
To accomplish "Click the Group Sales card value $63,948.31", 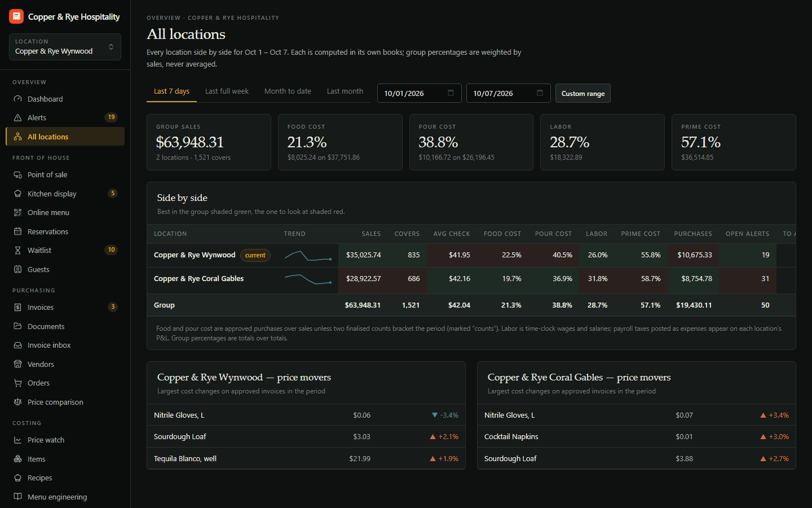I will (x=190, y=142).
